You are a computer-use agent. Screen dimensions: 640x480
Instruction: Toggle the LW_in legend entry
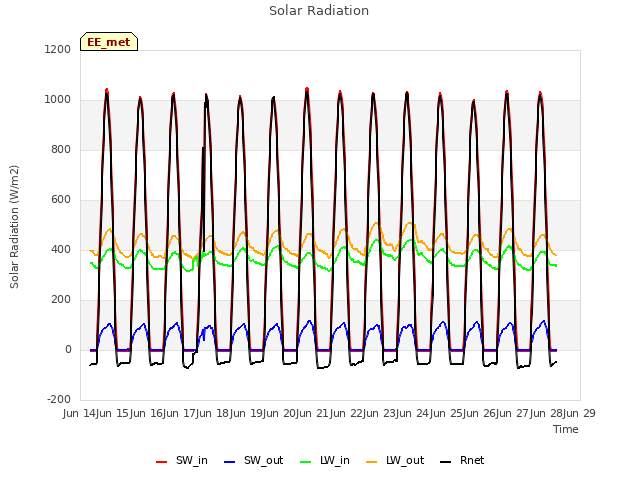pyautogui.click(x=325, y=460)
